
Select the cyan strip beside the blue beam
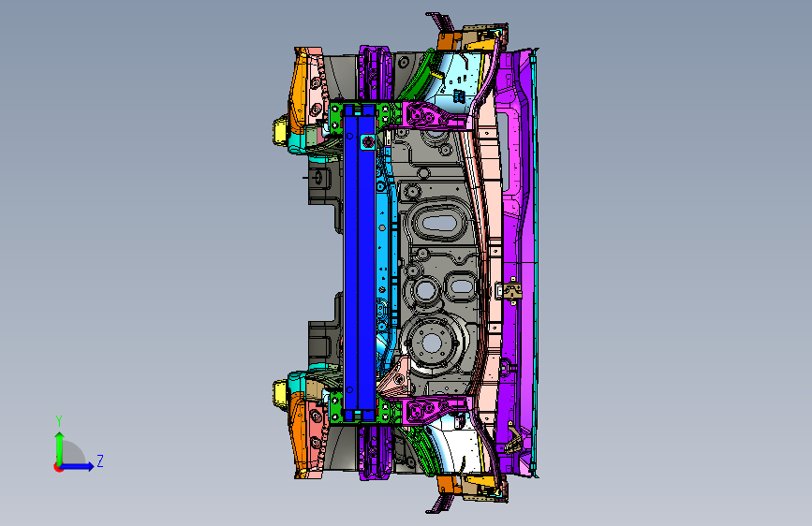click(387, 259)
